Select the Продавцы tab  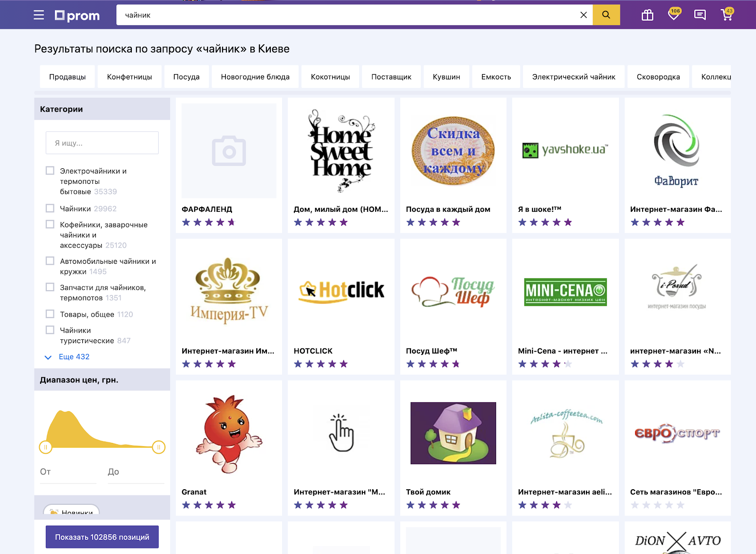coord(68,77)
